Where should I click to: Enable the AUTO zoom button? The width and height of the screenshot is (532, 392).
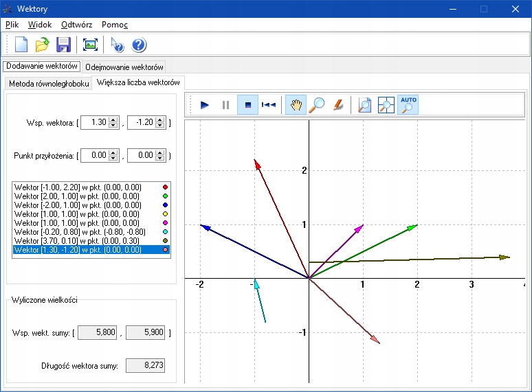pyautogui.click(x=408, y=105)
